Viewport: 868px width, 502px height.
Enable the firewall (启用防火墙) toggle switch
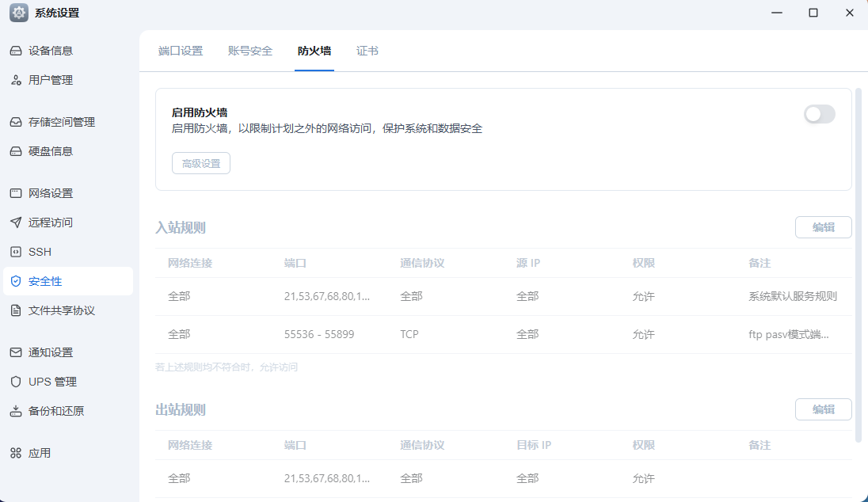pos(819,114)
